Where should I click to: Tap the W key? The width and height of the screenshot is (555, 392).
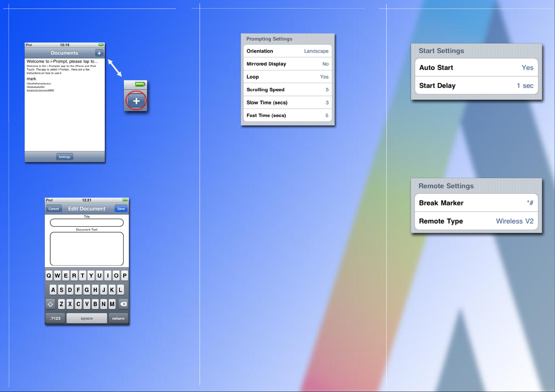[x=57, y=275]
